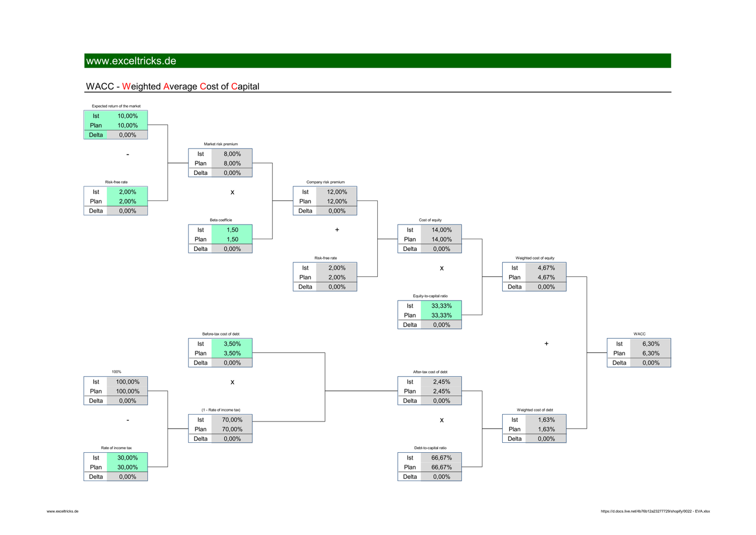Screen dimensions: 756x535
Task: Click the minus operator below Expected return of the market
Action: (x=127, y=154)
